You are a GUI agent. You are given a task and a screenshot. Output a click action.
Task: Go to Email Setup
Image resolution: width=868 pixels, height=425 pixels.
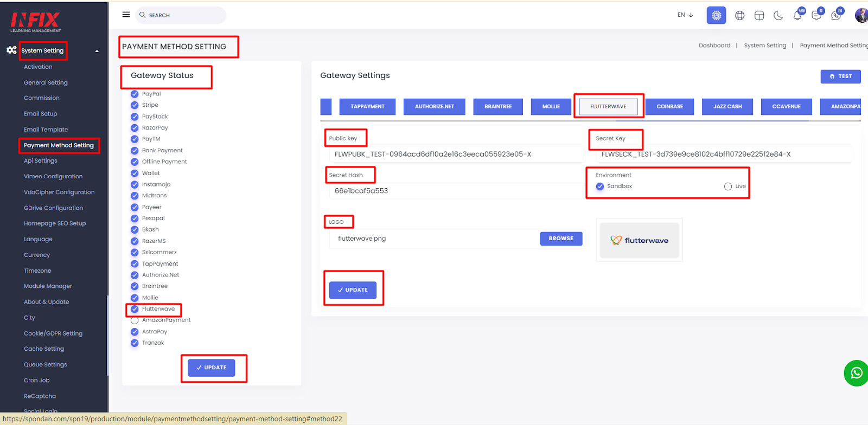pyautogui.click(x=41, y=114)
